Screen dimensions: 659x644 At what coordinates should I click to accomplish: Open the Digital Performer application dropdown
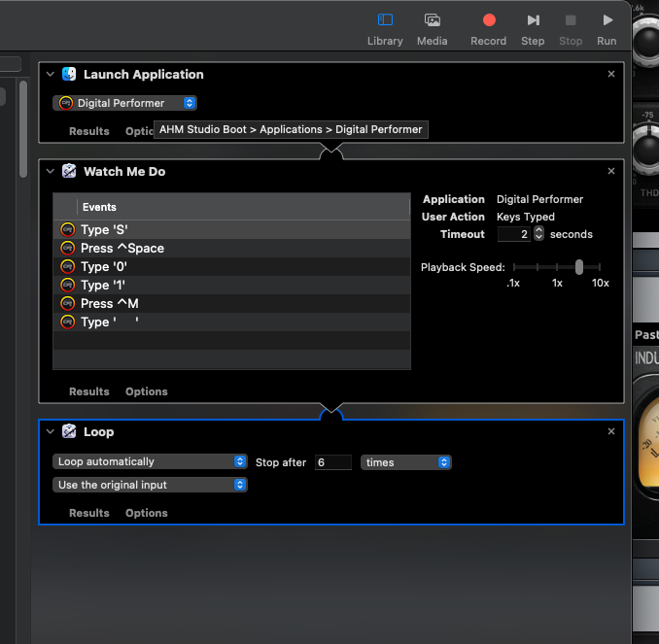coord(124,103)
